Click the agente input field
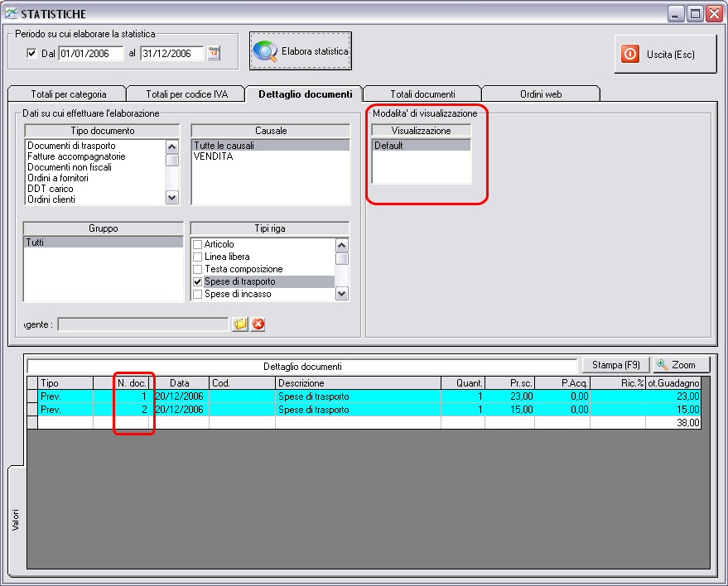The height and width of the screenshot is (586, 728). (x=143, y=324)
